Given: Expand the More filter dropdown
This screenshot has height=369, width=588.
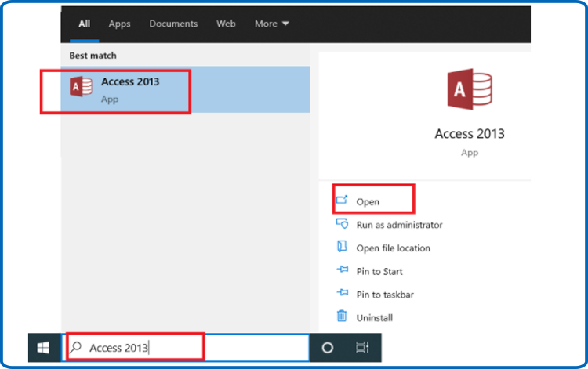Looking at the screenshot, I should point(271,24).
